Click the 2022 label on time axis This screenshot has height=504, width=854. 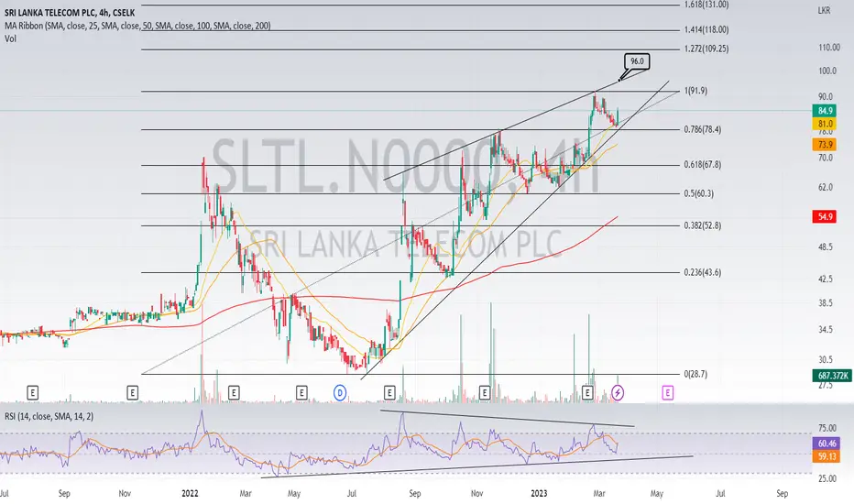click(x=190, y=494)
